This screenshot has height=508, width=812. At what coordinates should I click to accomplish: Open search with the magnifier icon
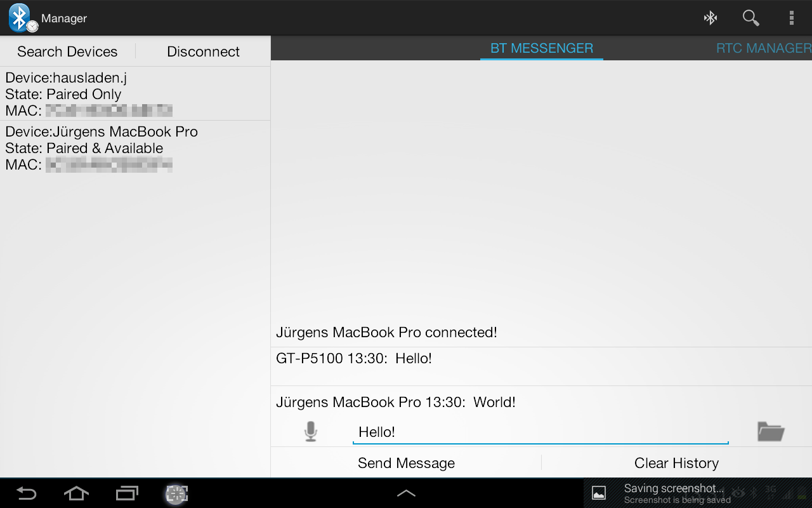pos(751,18)
